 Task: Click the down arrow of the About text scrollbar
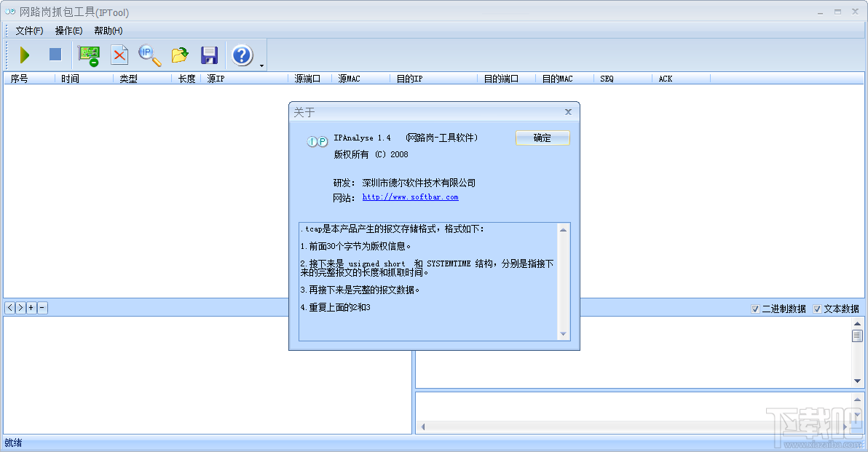point(563,333)
